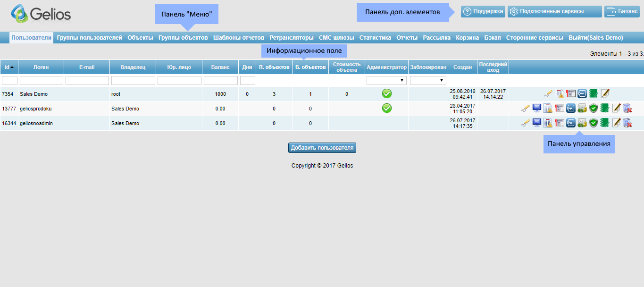Click the delete trash icon for geliosprodoku
The height and width of the screenshot is (287, 644).
tap(627, 109)
